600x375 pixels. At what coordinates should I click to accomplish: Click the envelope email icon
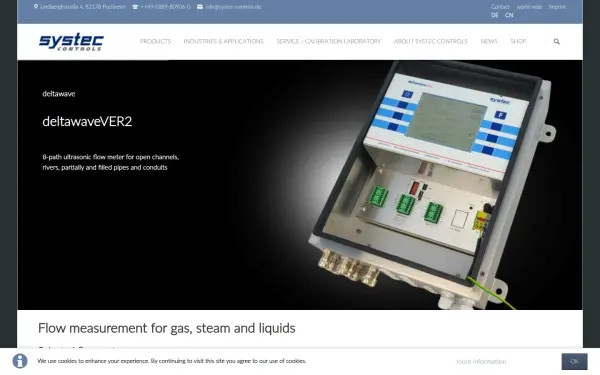[x=200, y=7]
